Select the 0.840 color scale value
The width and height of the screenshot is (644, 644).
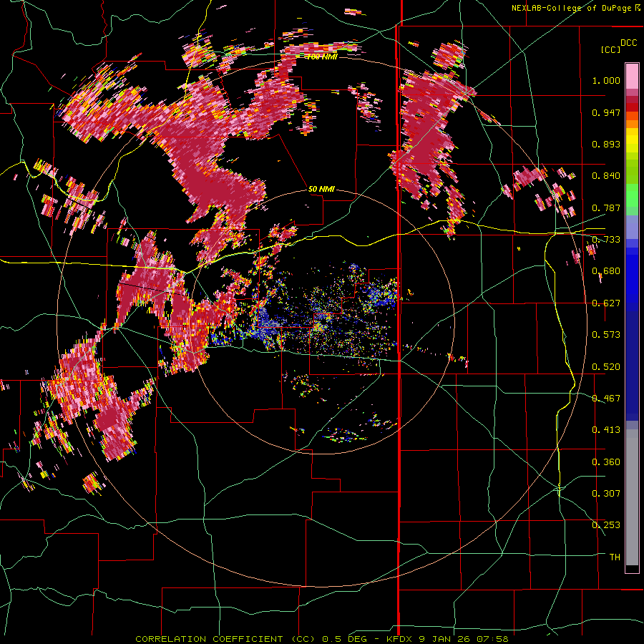point(606,176)
